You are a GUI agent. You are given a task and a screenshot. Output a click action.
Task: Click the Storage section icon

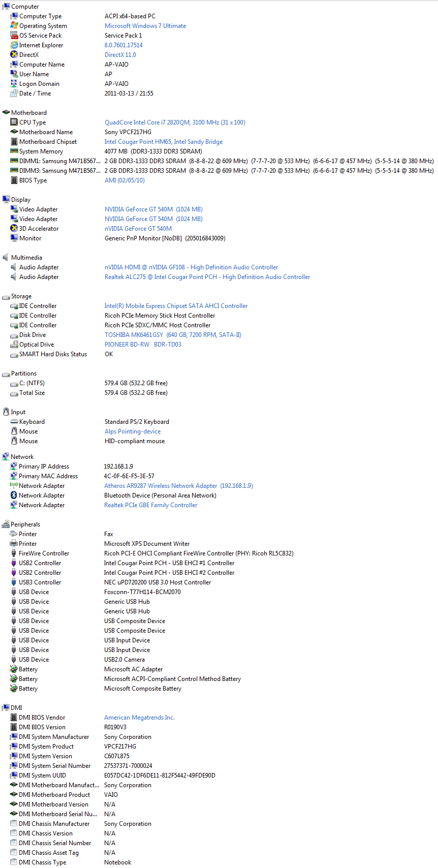[x=6, y=296]
